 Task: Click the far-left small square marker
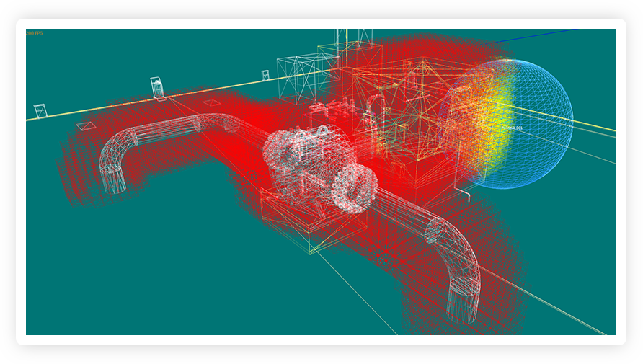(x=40, y=111)
